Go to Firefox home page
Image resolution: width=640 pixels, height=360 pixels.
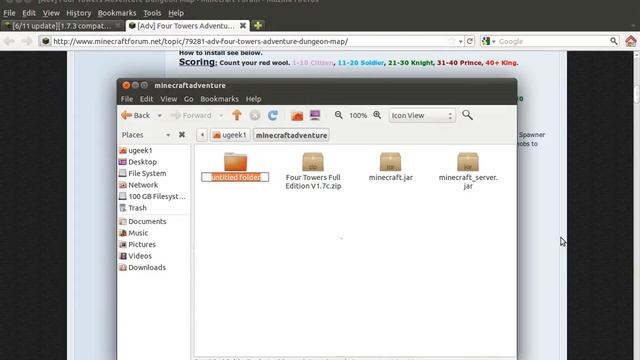click(631, 41)
